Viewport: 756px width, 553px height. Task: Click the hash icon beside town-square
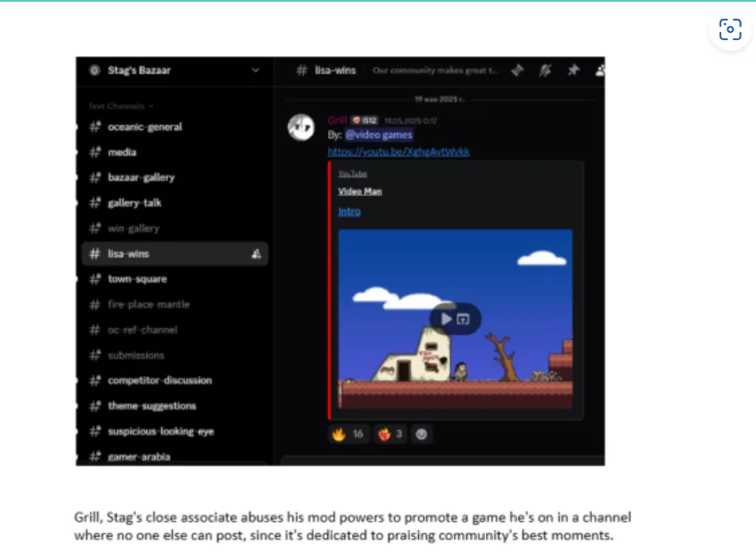(95, 279)
